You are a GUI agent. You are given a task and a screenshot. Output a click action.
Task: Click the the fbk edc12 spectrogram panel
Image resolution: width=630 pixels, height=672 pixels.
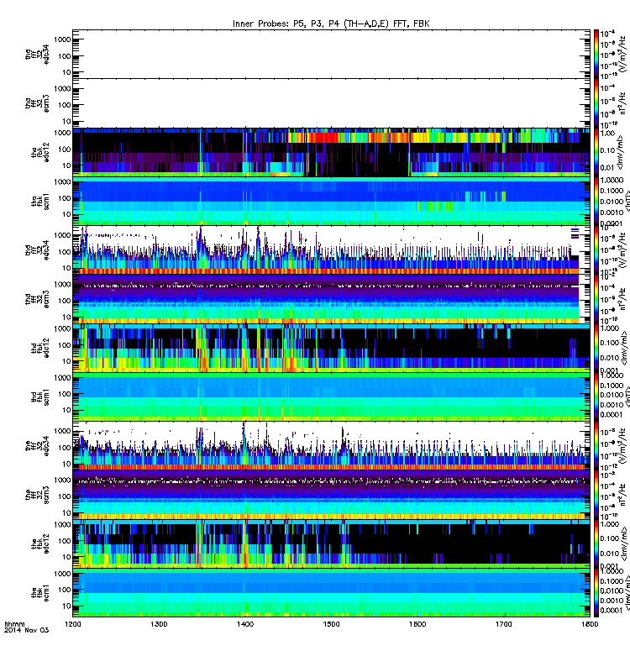(331, 543)
